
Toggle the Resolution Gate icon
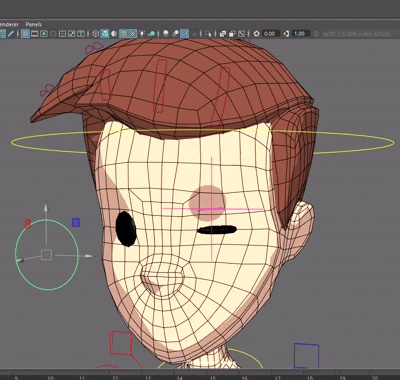(44, 34)
